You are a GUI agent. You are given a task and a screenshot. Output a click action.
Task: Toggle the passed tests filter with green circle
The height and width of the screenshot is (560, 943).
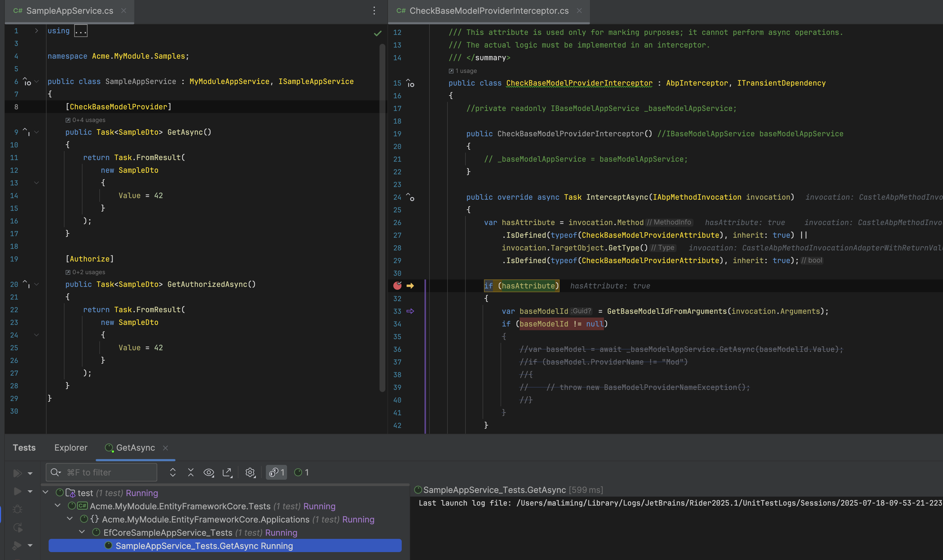(x=301, y=472)
